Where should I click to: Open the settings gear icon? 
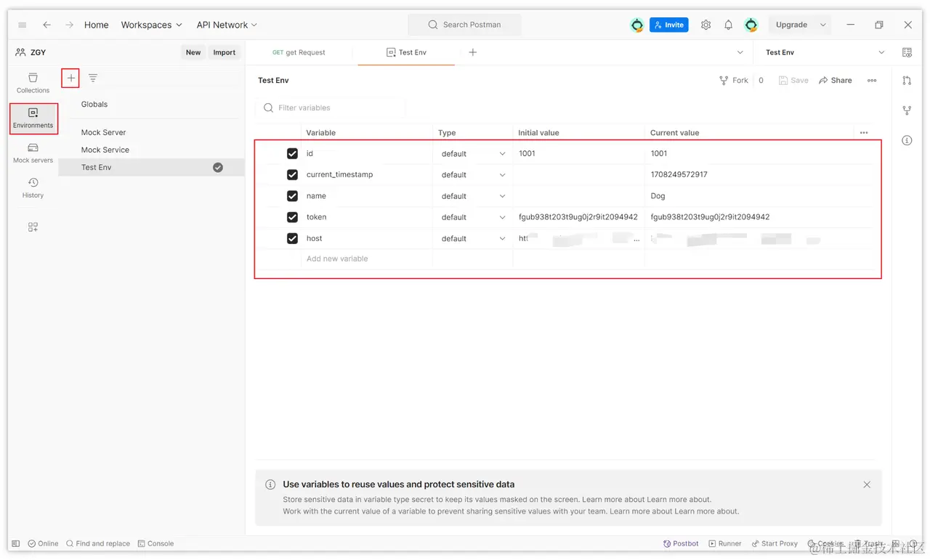[x=705, y=25]
